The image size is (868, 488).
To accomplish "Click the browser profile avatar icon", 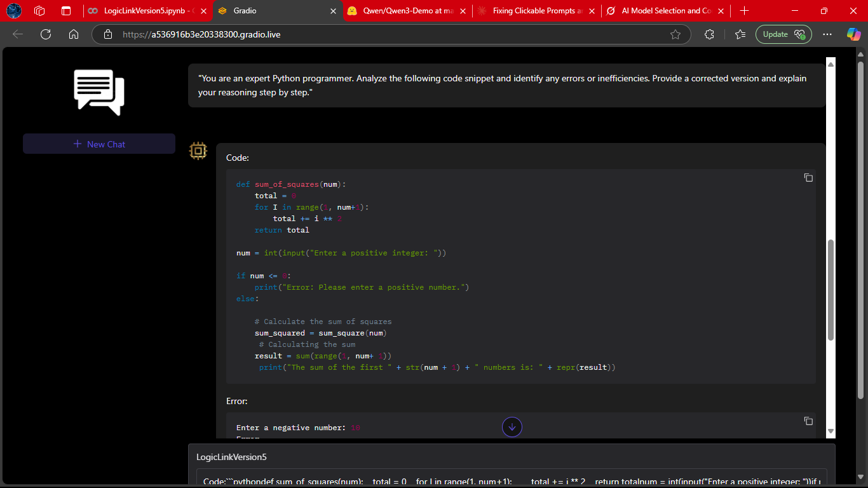I will pos(13,11).
